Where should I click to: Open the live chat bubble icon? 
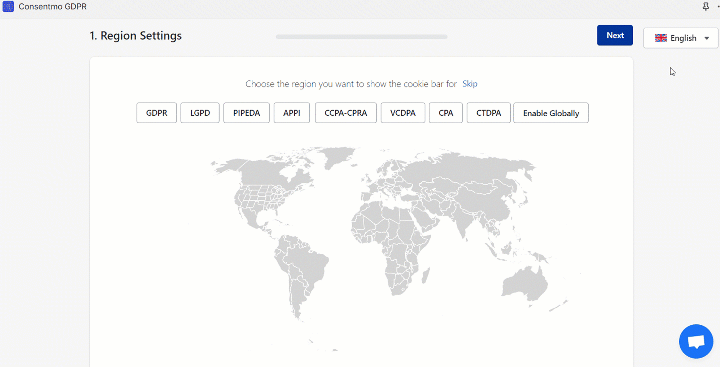(x=696, y=341)
